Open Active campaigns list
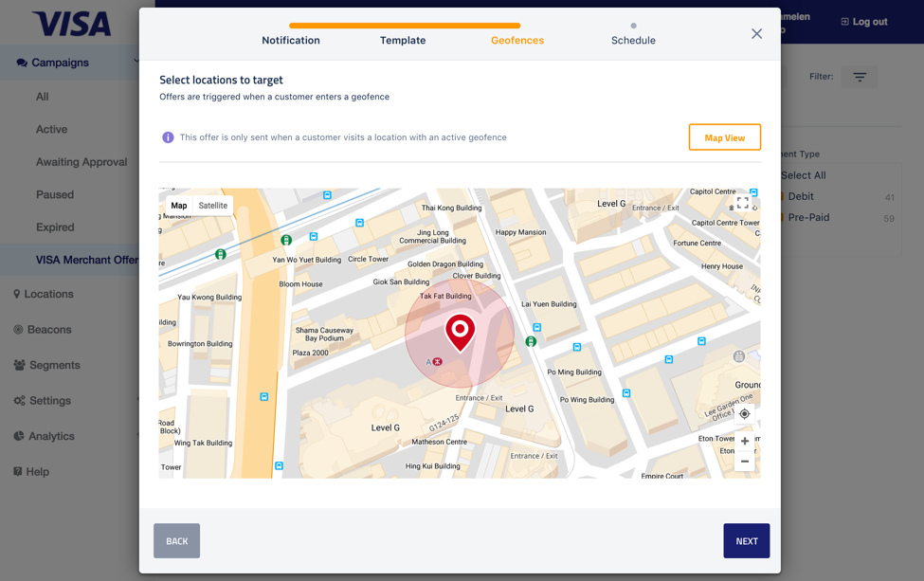 (52, 129)
